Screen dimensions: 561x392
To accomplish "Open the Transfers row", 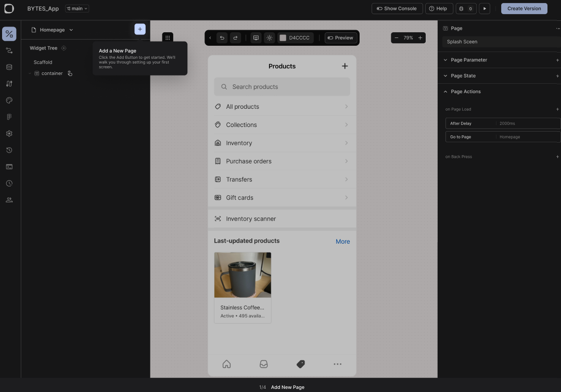I will (282, 180).
